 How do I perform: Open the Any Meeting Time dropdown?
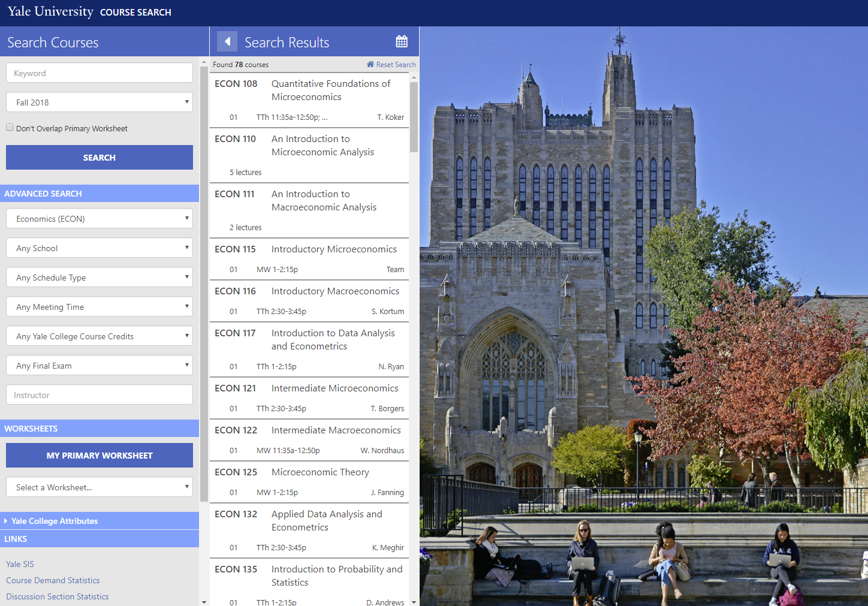click(x=100, y=306)
